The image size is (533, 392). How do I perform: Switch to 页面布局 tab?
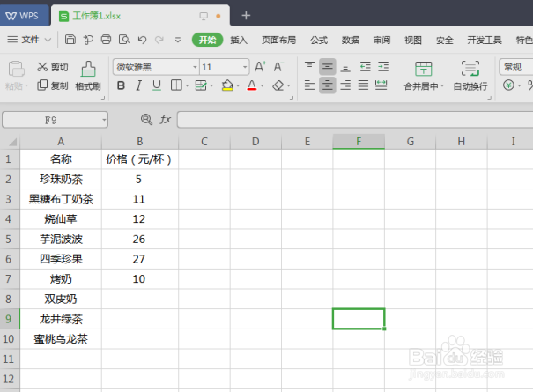278,41
